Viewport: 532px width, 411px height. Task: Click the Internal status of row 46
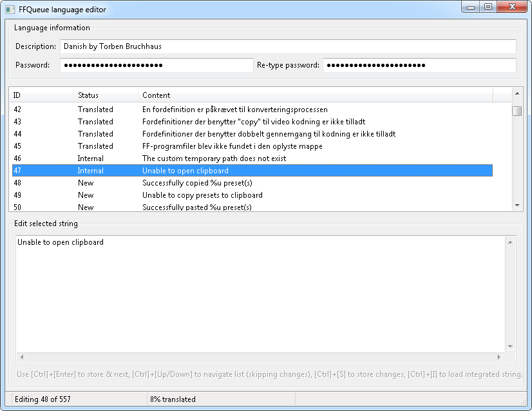click(91, 158)
